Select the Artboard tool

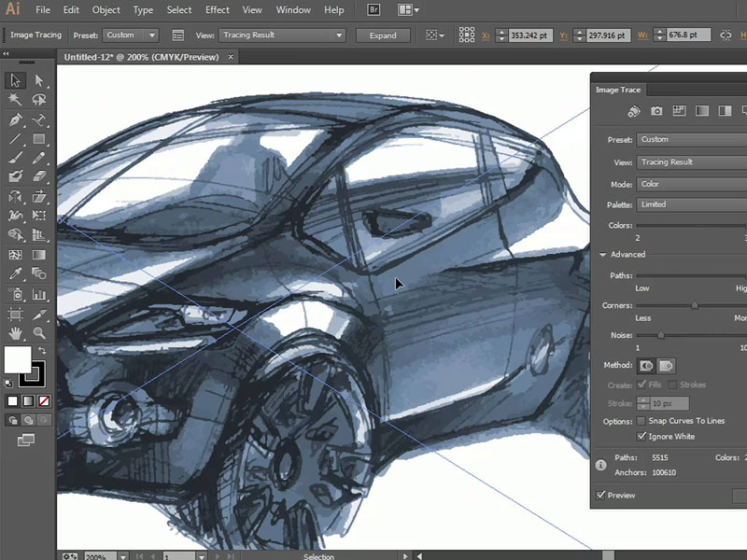15,315
